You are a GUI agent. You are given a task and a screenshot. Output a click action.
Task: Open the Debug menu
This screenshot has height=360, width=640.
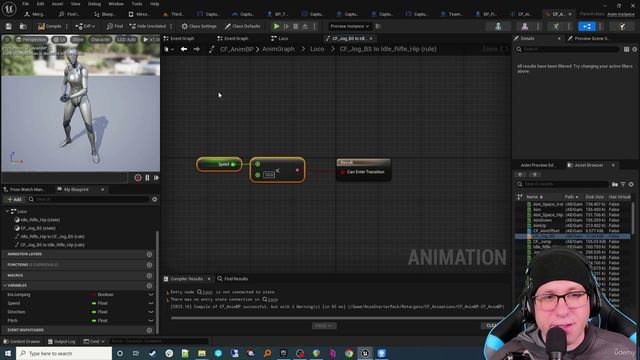pos(94,4)
